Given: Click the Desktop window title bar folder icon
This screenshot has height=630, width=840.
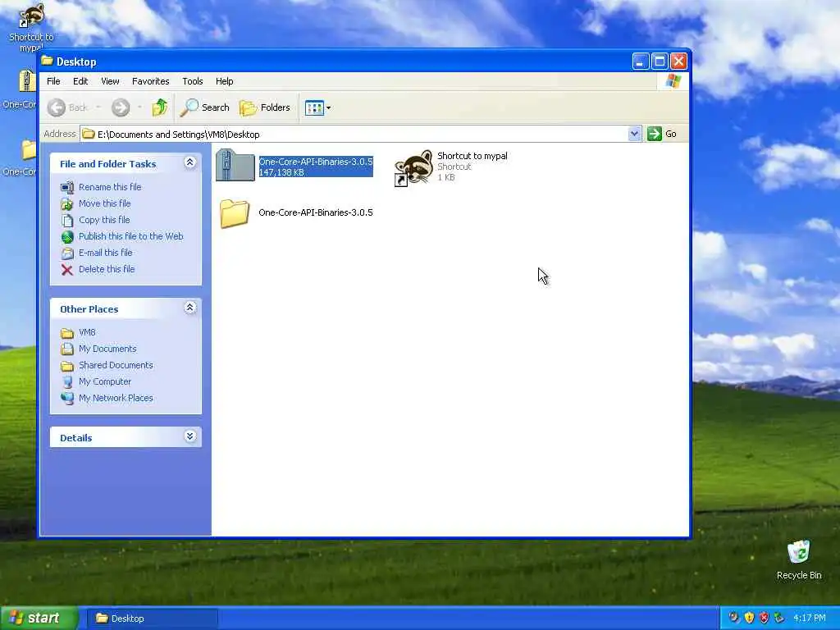Looking at the screenshot, I should [48, 61].
